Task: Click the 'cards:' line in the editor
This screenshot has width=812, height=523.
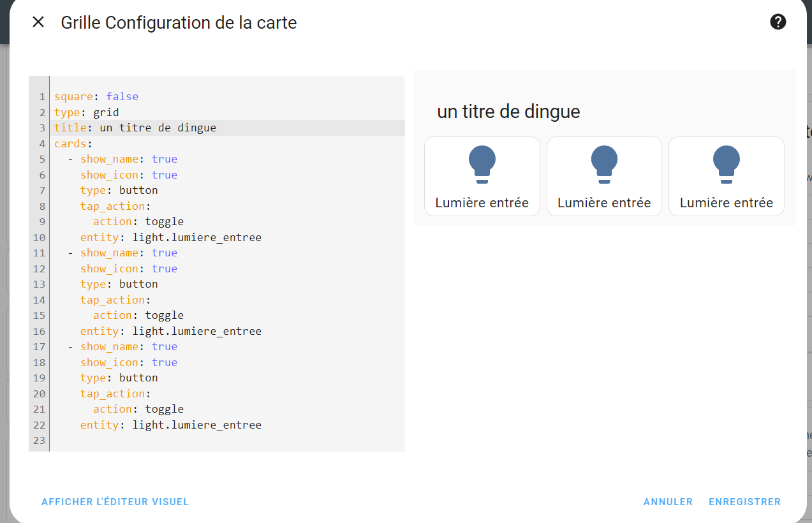Action: click(x=73, y=144)
